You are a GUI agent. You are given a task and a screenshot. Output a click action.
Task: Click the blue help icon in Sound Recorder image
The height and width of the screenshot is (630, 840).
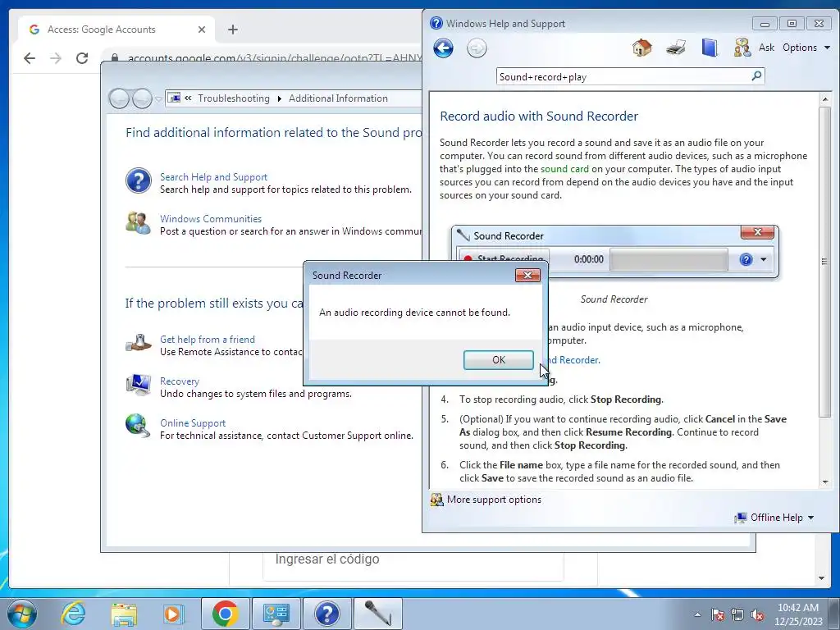tap(746, 260)
